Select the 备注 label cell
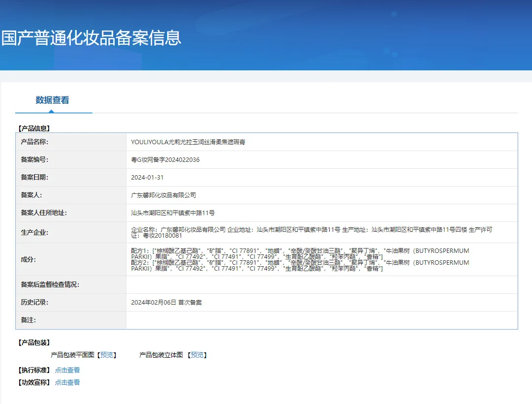 pyautogui.click(x=71, y=320)
